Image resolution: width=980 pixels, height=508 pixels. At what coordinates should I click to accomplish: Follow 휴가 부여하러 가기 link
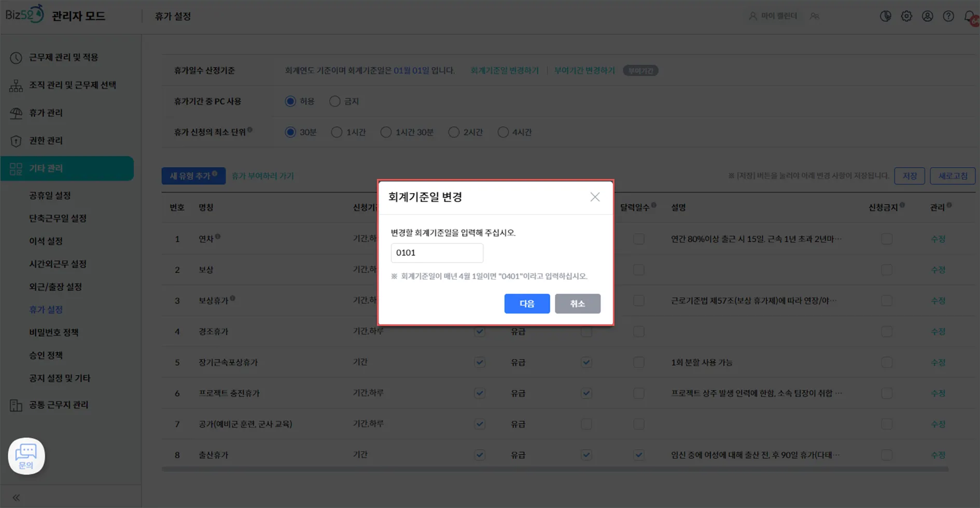pyautogui.click(x=262, y=176)
